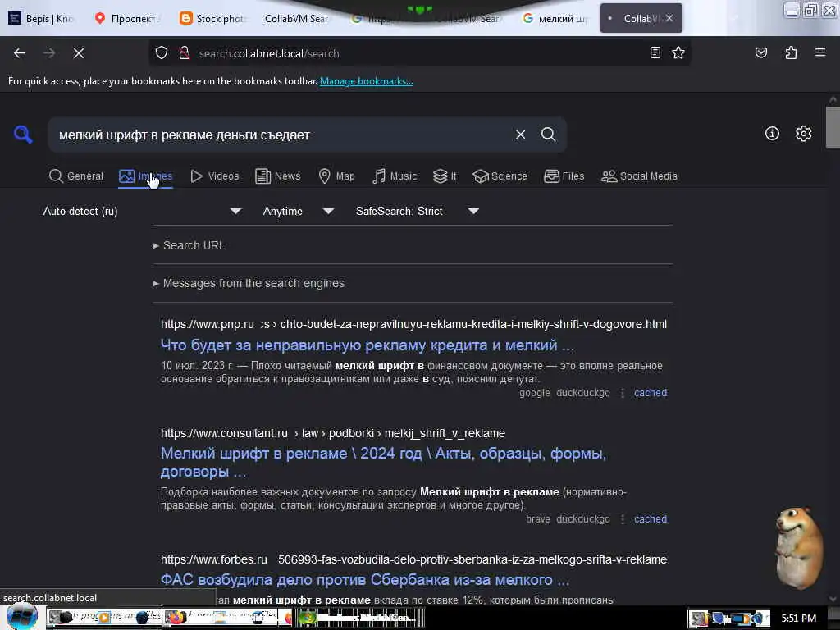This screenshot has width=840, height=630.
Task: Click the google engine label under pnp.ru result
Action: point(534,393)
